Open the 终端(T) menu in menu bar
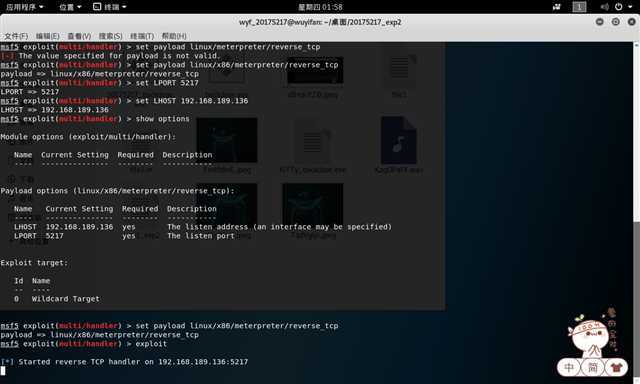Image resolution: width=640 pixels, height=384 pixels. click(142, 36)
